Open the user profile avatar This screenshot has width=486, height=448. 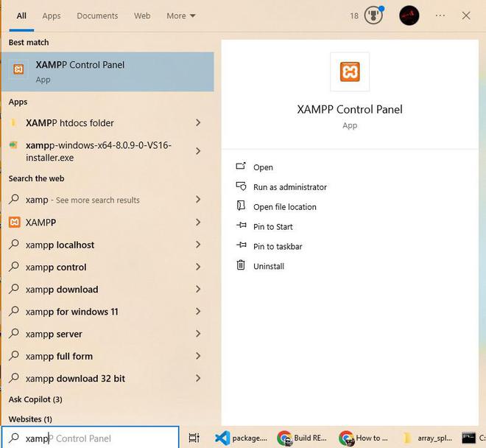409,15
